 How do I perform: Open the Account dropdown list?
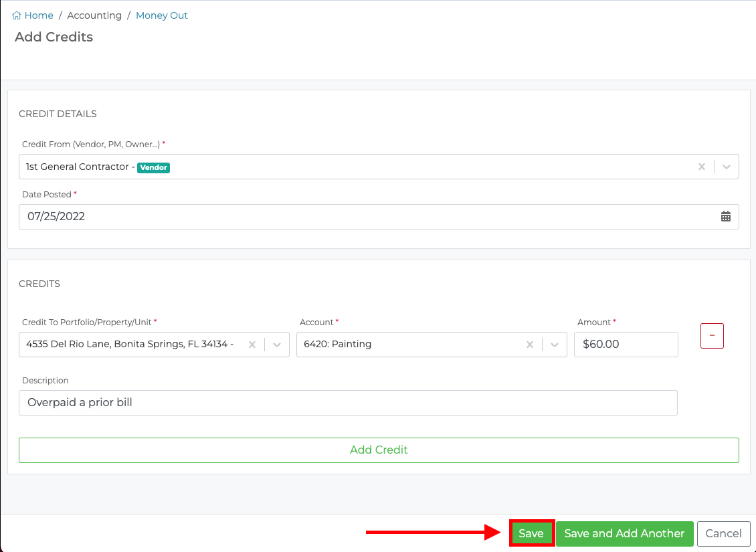coord(554,344)
